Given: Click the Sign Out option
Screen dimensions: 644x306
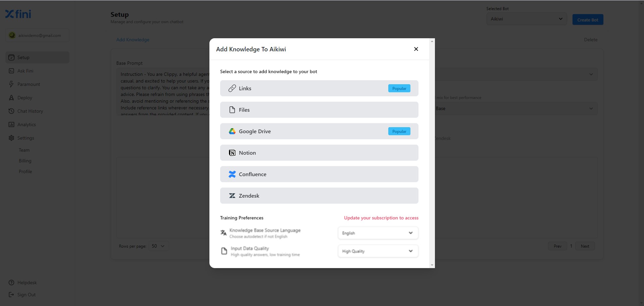Looking at the screenshot, I should tap(27, 295).
